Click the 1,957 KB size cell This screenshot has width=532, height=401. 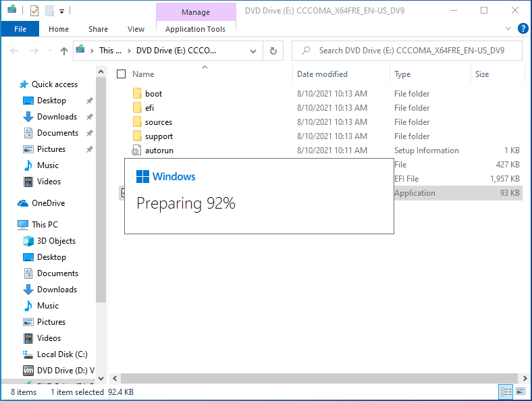[504, 179]
